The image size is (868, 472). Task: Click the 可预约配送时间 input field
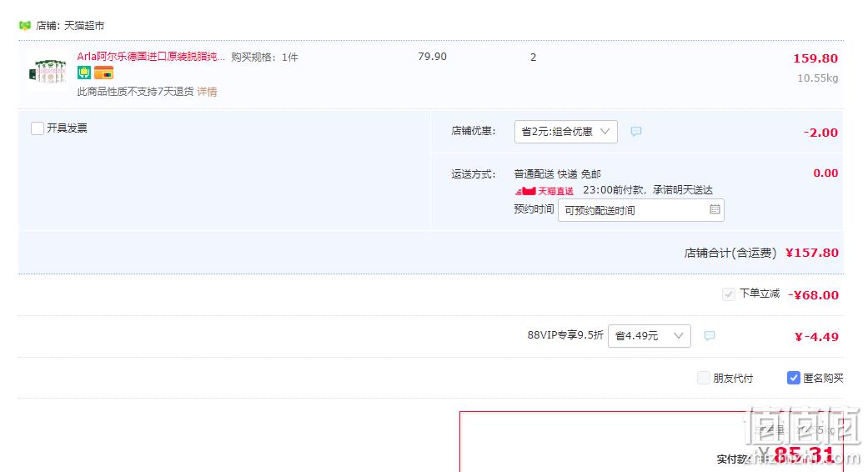[641, 210]
